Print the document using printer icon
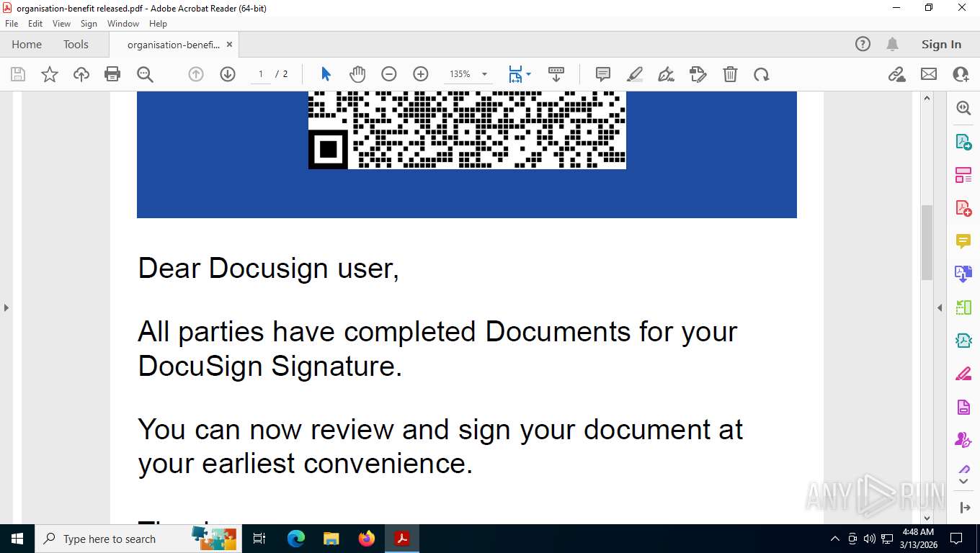The height and width of the screenshot is (553, 980). tap(112, 74)
